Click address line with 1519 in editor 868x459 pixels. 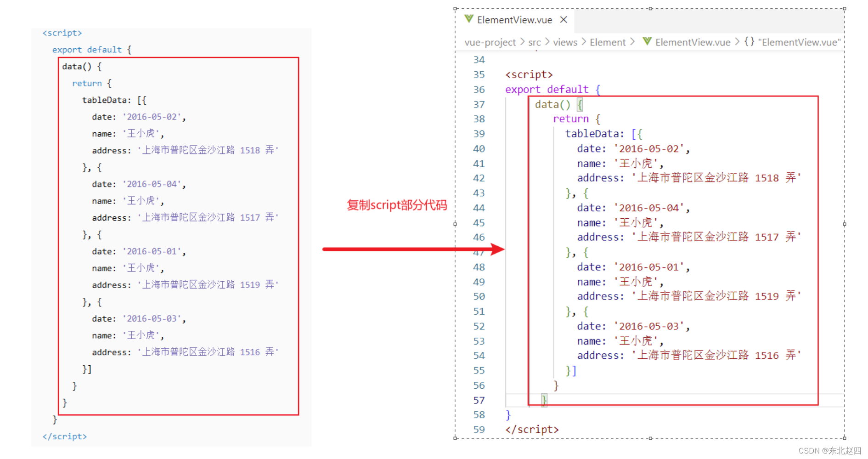(689, 296)
